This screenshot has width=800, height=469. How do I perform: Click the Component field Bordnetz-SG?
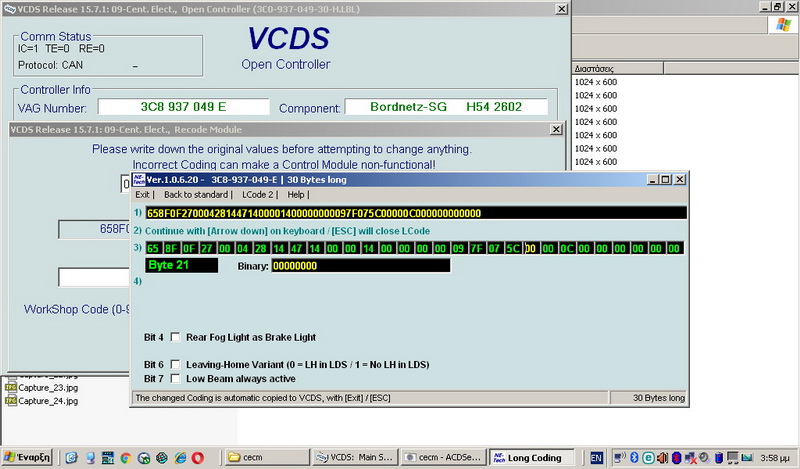point(446,107)
